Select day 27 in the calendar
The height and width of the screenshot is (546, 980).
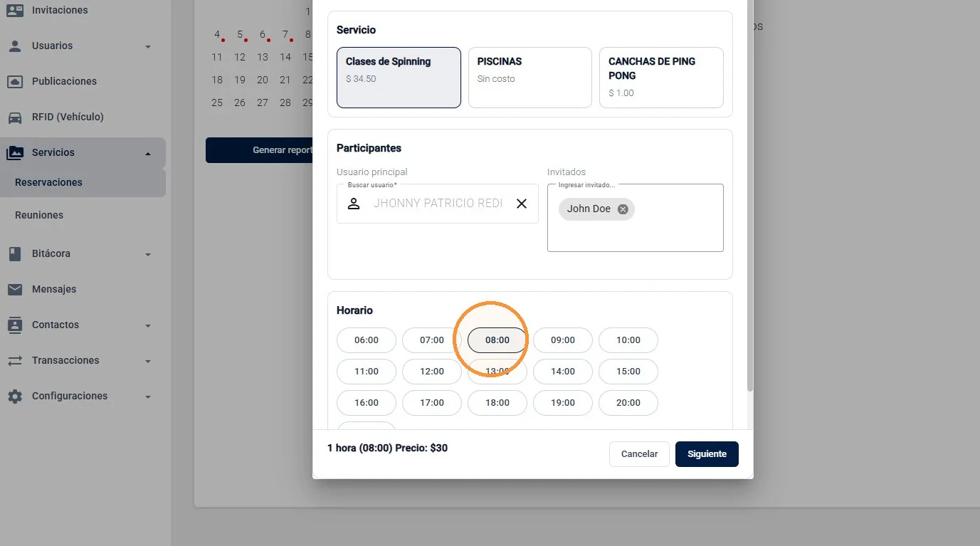point(263,103)
